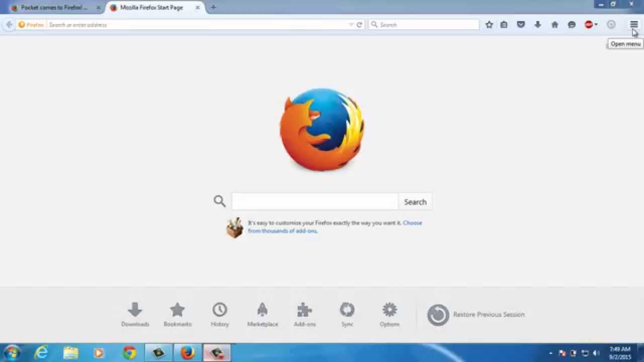Click the Adblock Plus red icon
Screen dimensions: 644x362
tap(588, 24)
